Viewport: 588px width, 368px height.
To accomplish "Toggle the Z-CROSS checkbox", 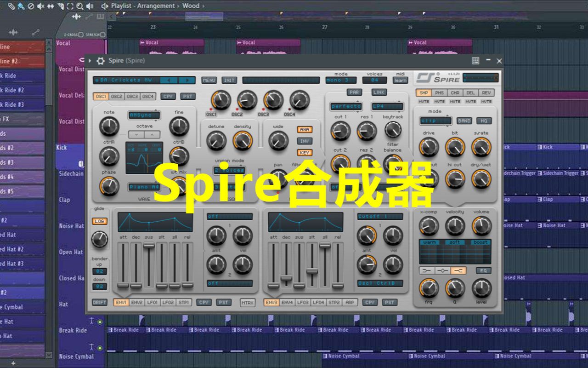I will click(81, 34).
